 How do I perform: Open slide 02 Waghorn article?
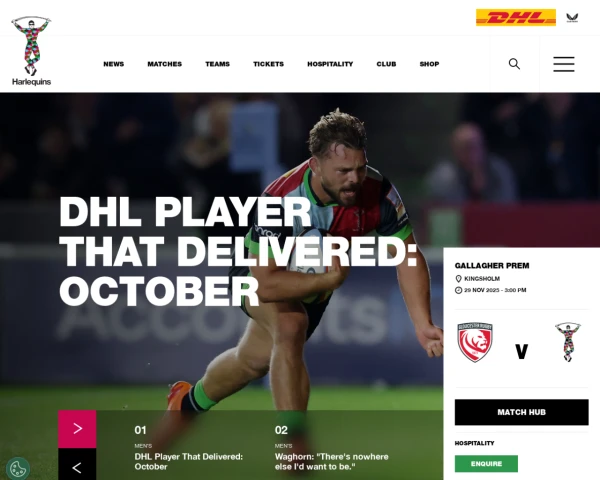coord(331,462)
